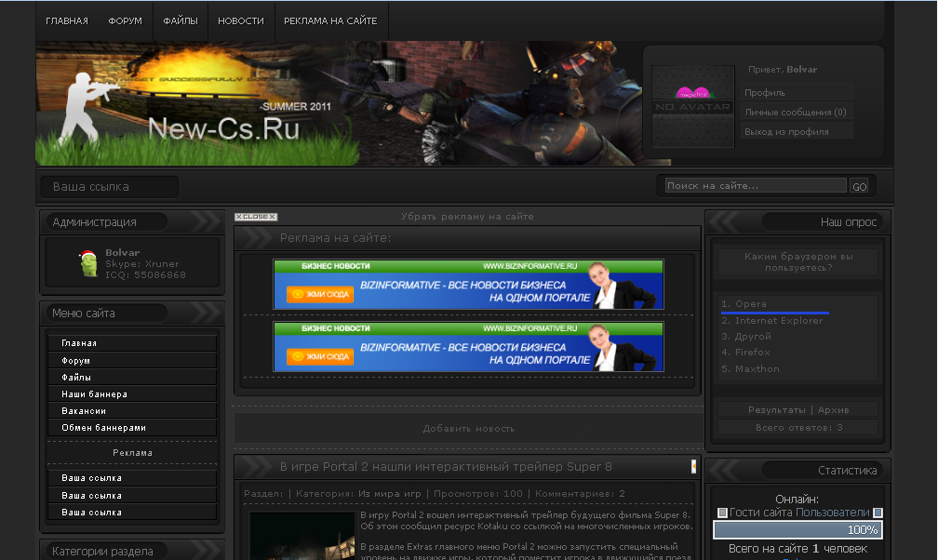Select Форум in the Меню сайта sidebar
Screen dimensions: 938x560
(132, 360)
